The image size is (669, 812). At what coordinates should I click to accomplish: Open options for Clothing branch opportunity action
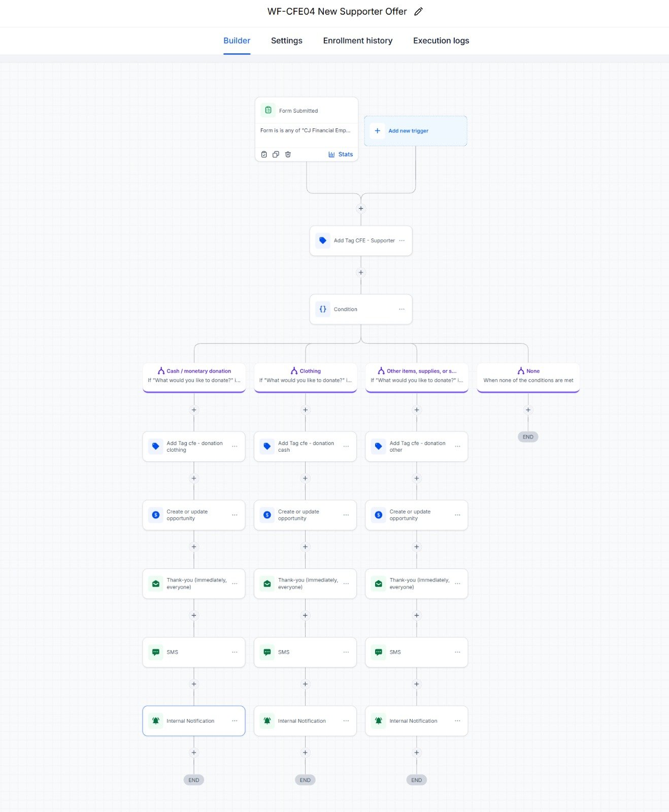point(346,515)
